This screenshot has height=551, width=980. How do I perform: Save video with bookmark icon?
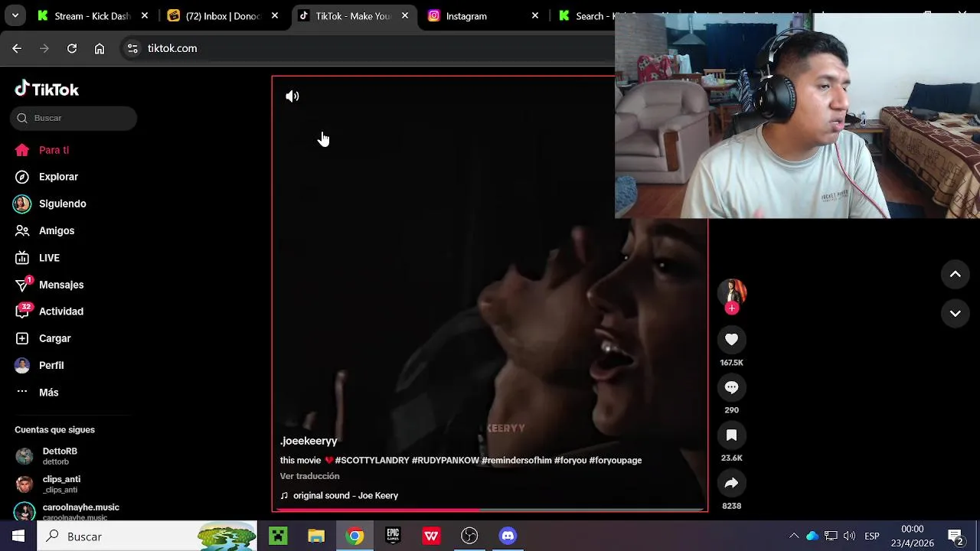(x=731, y=435)
